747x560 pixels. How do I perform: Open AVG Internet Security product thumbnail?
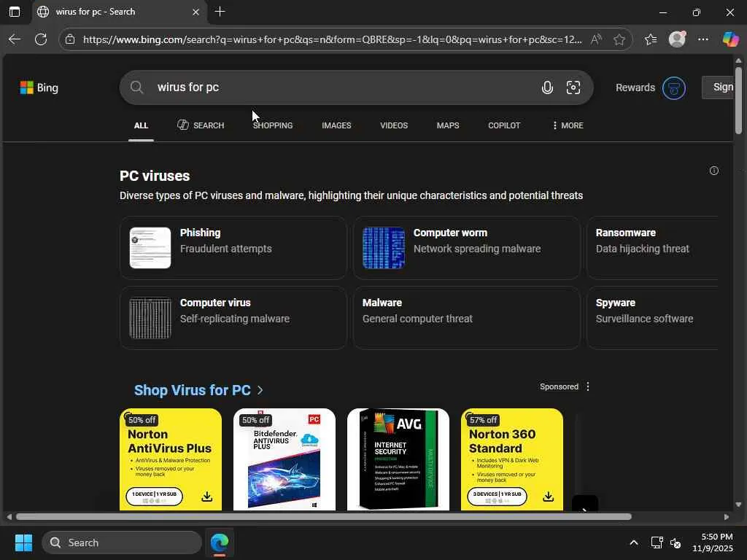tap(398, 459)
